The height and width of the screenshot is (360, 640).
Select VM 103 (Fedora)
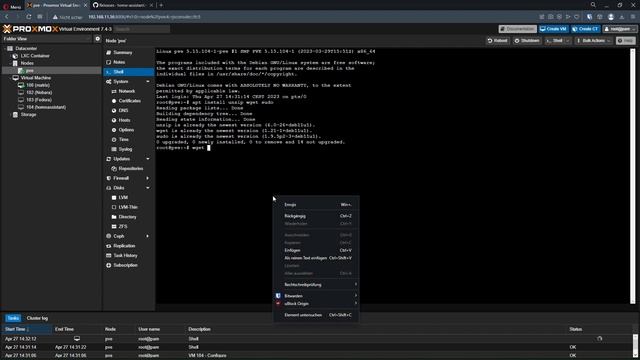point(39,100)
